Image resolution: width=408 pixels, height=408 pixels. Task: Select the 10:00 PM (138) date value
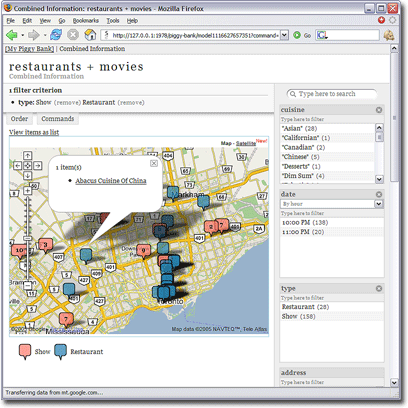(305, 222)
